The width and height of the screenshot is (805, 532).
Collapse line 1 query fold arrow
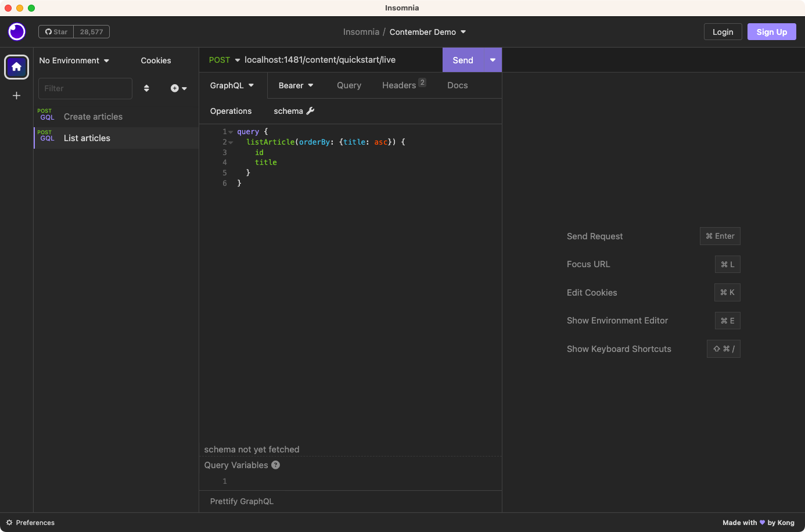[x=231, y=132]
